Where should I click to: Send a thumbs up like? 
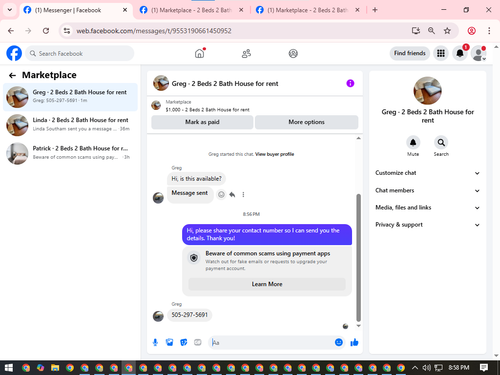(x=354, y=342)
